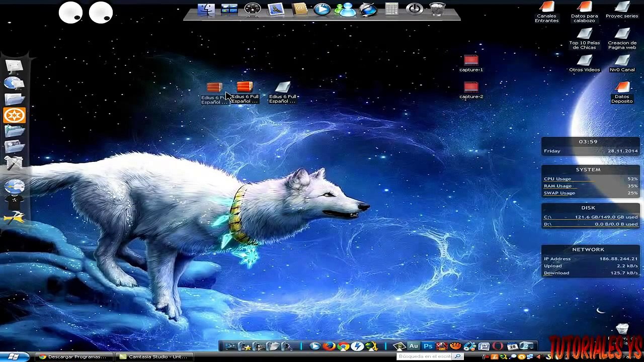Open the Proyec series desktop icon
Screen dimensions: 644x362
coord(622,10)
